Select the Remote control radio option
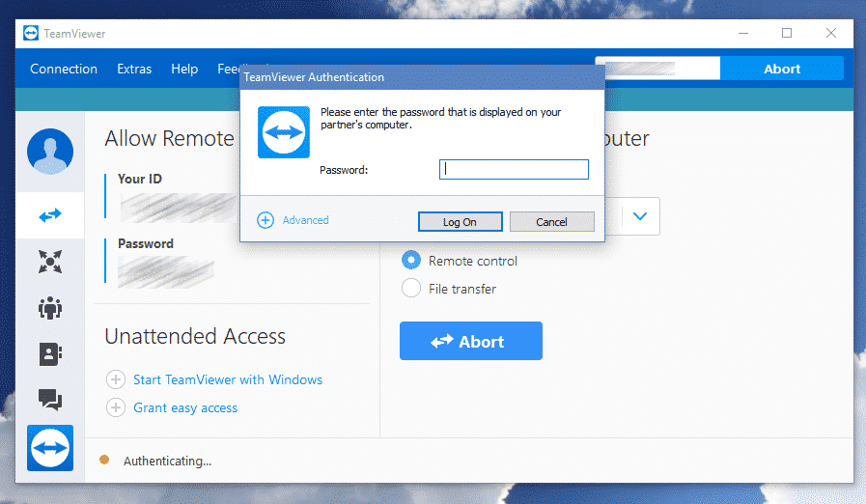 tap(411, 260)
